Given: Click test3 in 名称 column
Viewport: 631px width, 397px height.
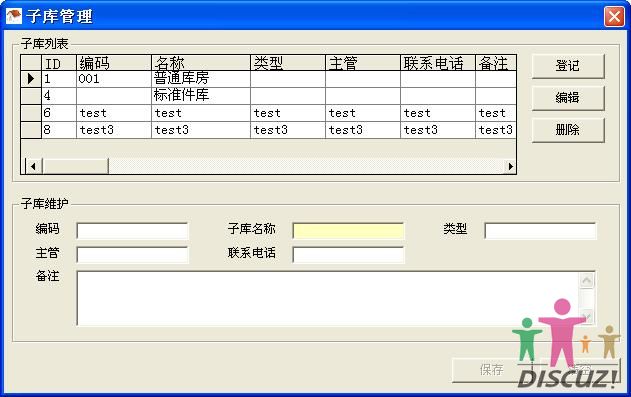Looking at the screenshot, I should pos(201,130).
